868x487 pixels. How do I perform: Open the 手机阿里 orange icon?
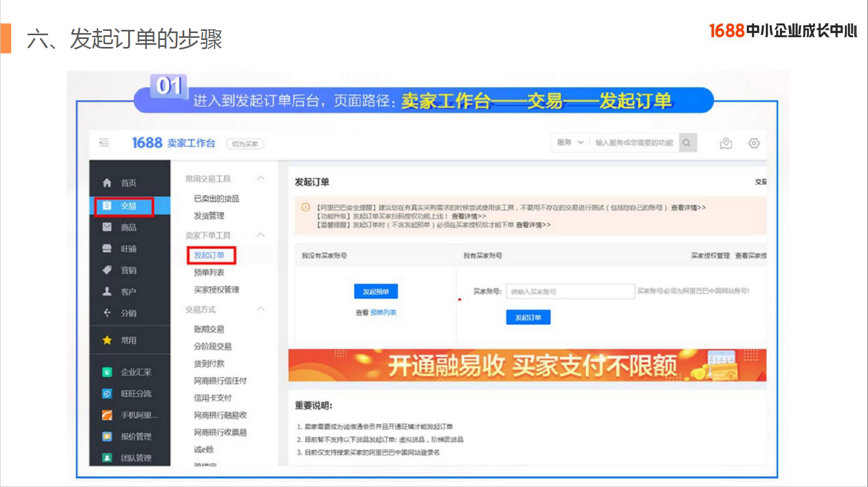click(107, 414)
